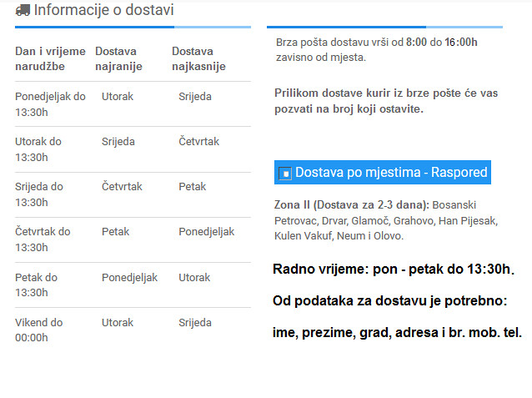The image size is (532, 398).
Task: Click Utorak in the Ponedjeljak do 13:30h row
Action: pos(118,97)
